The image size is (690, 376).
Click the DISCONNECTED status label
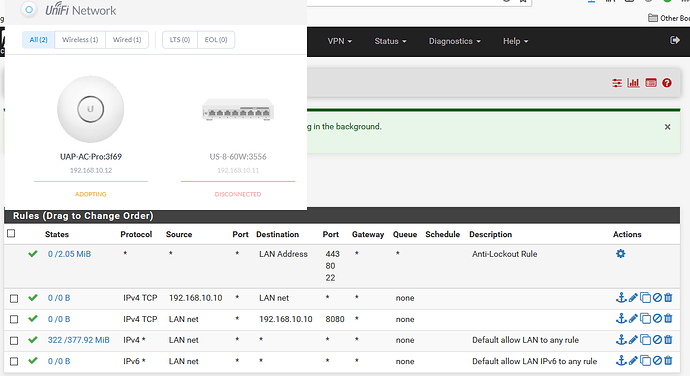[238, 194]
